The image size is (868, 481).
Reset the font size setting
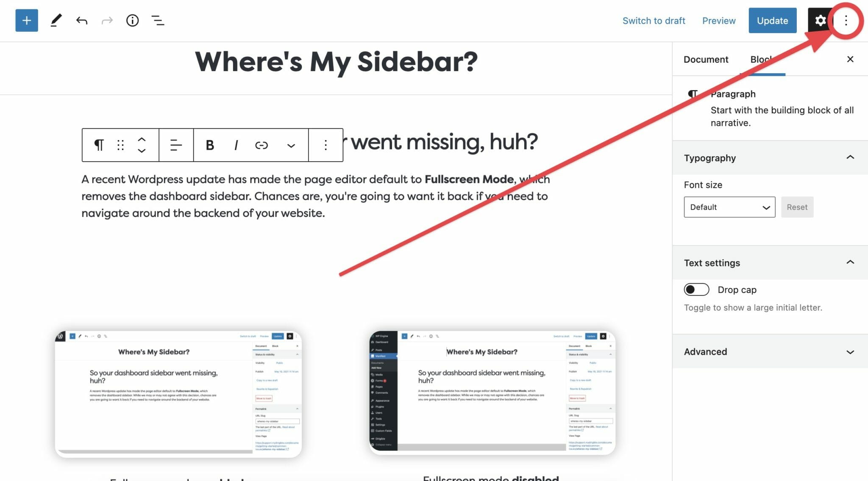tap(798, 207)
